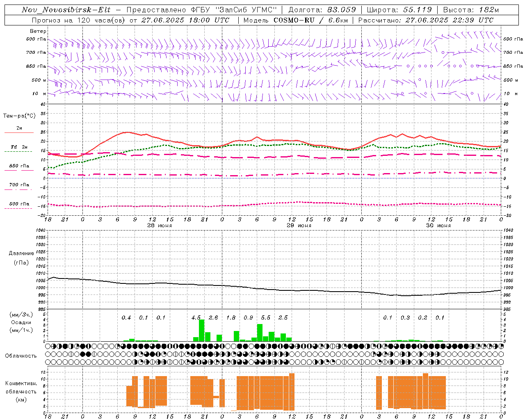Click the precipitation total 0.2
Image resolution: width=525 pixels, height=420 pixels.
click(422, 318)
